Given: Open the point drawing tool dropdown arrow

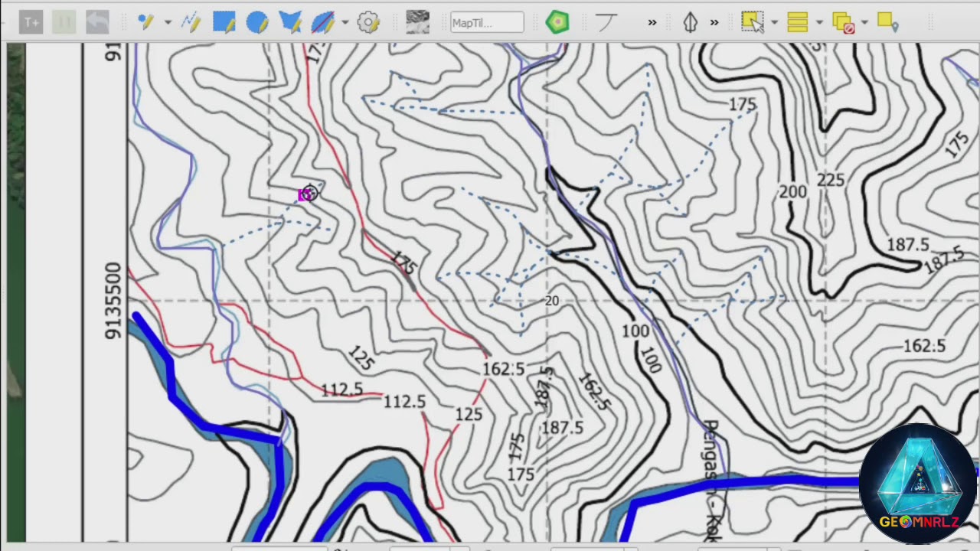Looking at the screenshot, I should (167, 23).
